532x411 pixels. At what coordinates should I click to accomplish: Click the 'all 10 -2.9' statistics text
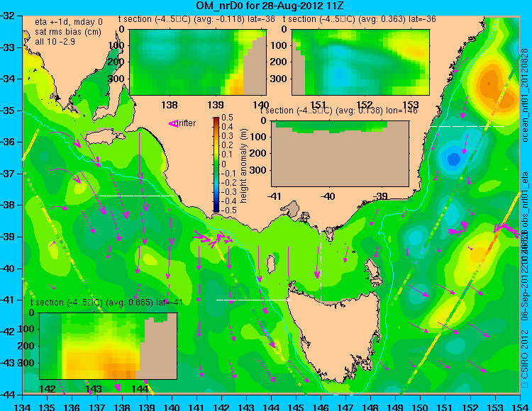(x=55, y=42)
